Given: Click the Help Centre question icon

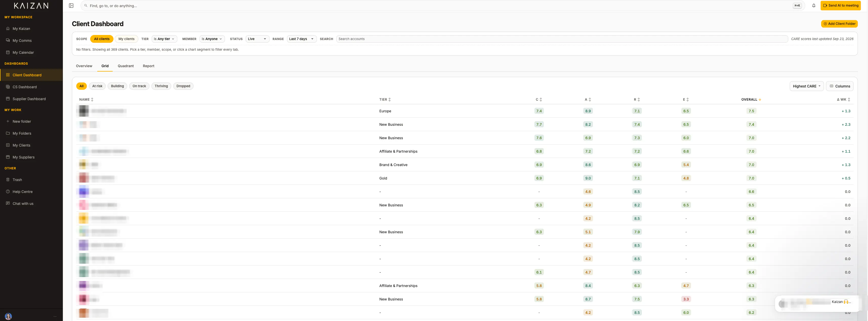Looking at the screenshot, I should click(x=8, y=191).
